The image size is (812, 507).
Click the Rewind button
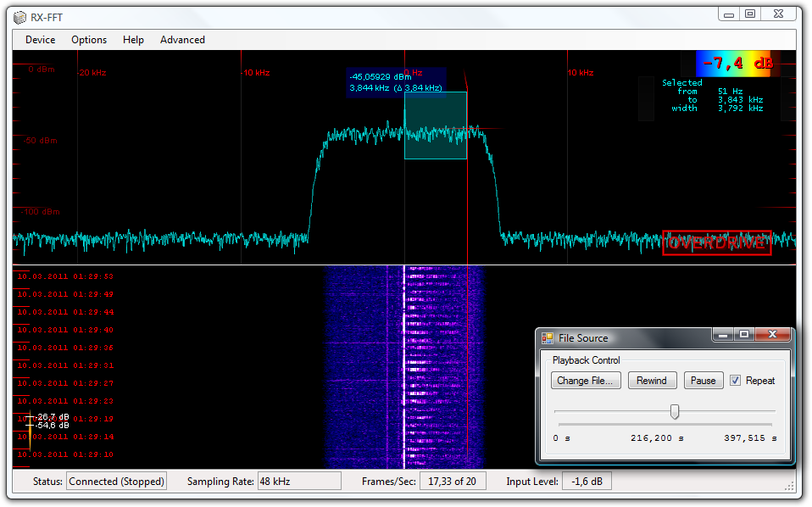652,381
